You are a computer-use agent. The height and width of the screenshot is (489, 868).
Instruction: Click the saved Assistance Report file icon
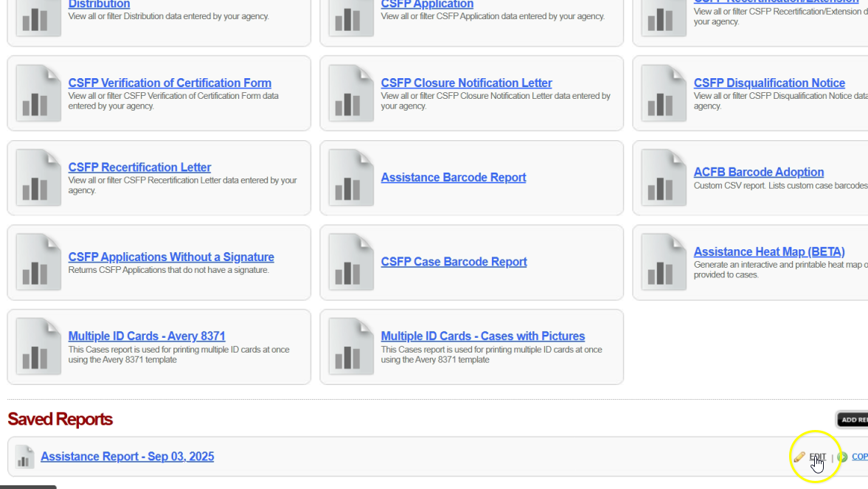pyautogui.click(x=24, y=457)
